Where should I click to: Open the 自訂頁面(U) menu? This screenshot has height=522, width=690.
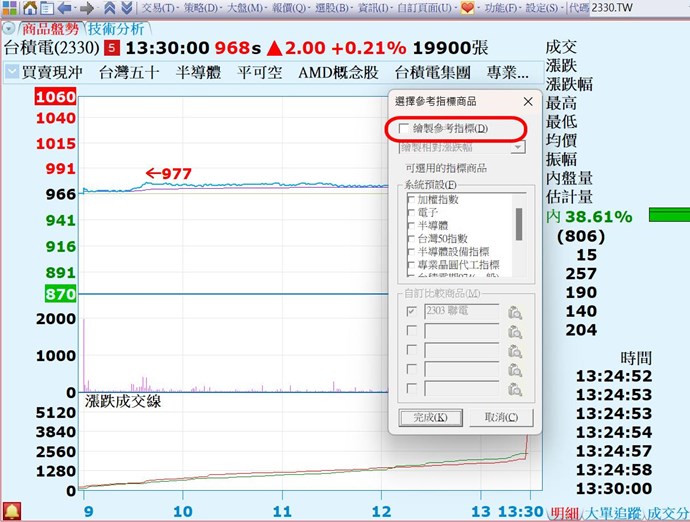tap(424, 8)
